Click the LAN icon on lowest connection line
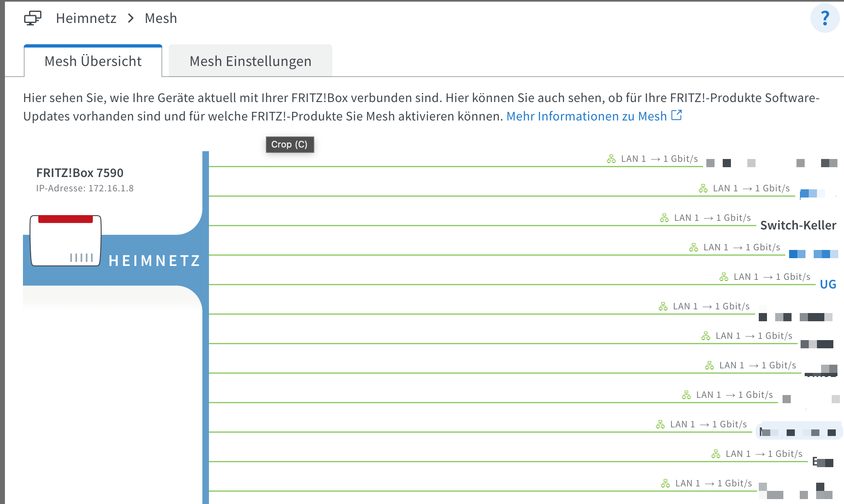The image size is (844, 504). 665,484
